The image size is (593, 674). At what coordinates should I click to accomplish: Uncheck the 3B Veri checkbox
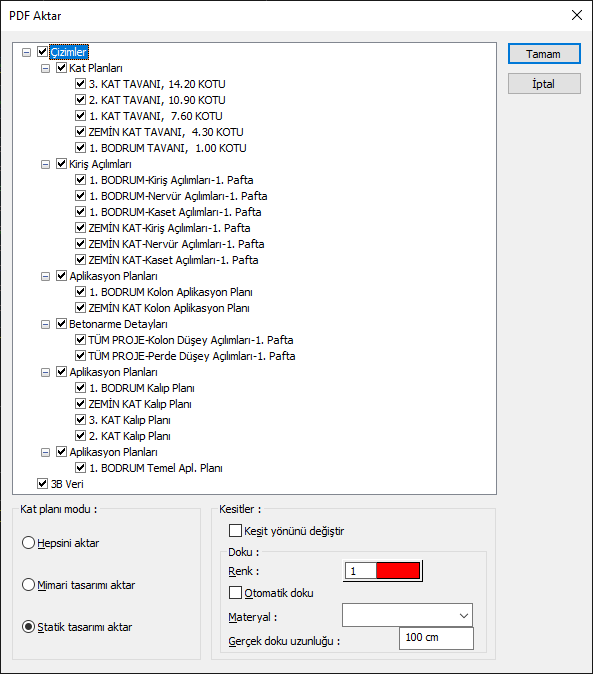(42, 484)
